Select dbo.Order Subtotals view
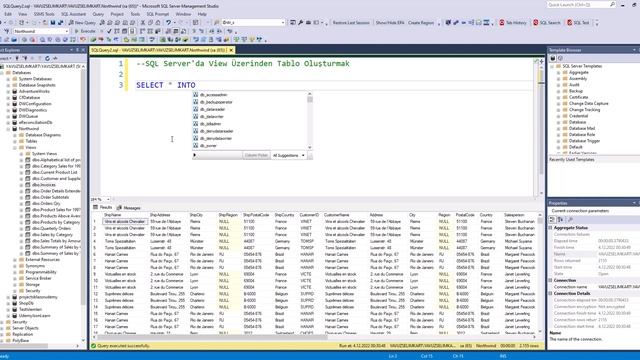This screenshot has width=640, height=360. [50, 197]
